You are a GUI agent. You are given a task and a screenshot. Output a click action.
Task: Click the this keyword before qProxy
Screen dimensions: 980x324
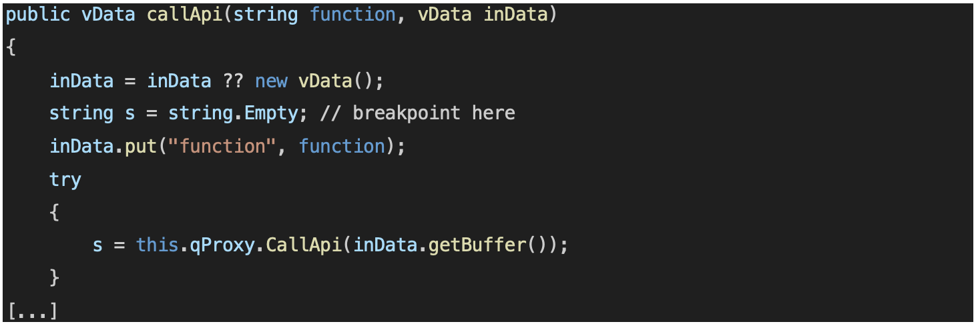(158, 245)
